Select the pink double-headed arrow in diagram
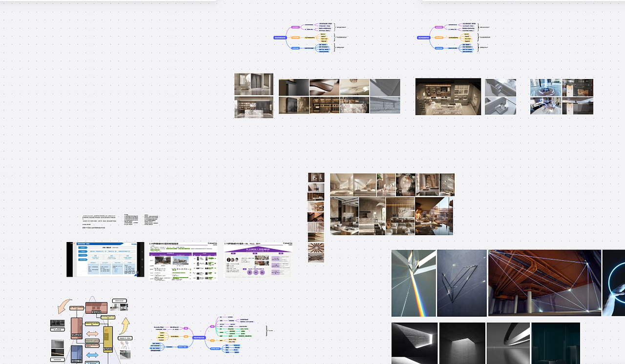This screenshot has width=625, height=364. point(92,334)
